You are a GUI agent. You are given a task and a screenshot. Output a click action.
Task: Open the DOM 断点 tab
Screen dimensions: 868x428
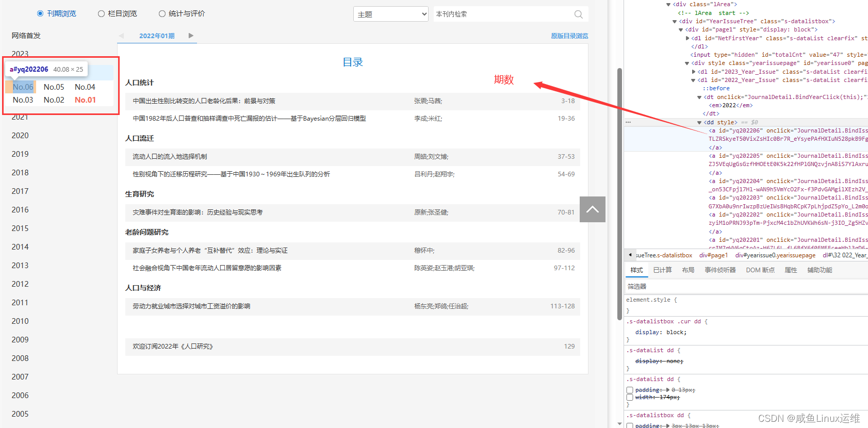coord(760,270)
